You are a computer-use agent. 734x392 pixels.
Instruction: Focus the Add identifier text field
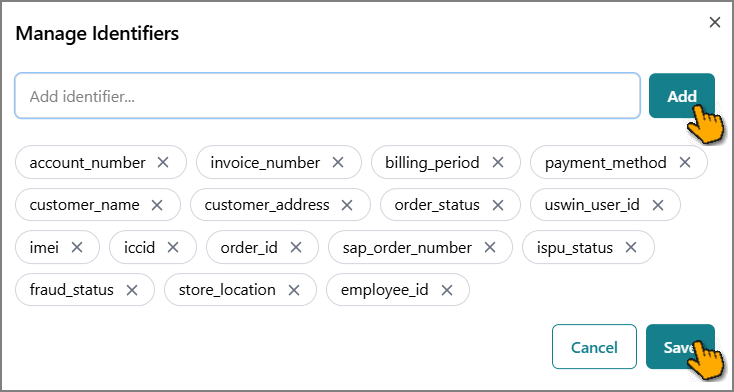point(327,96)
